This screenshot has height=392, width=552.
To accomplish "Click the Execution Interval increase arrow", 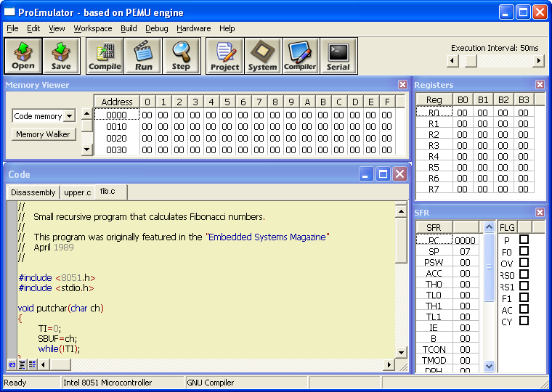I will point(538,61).
